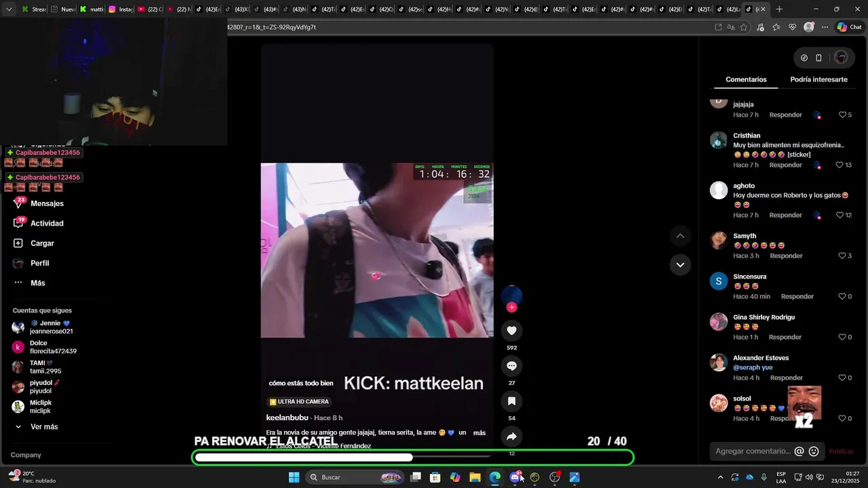Go to the next video with down arrow
Image resolution: width=868 pixels, height=488 pixels.
(680, 264)
